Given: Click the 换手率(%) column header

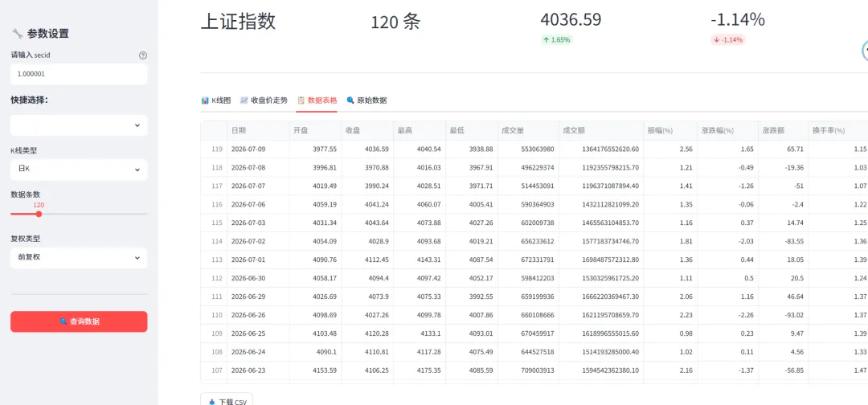Looking at the screenshot, I should click(838, 131).
